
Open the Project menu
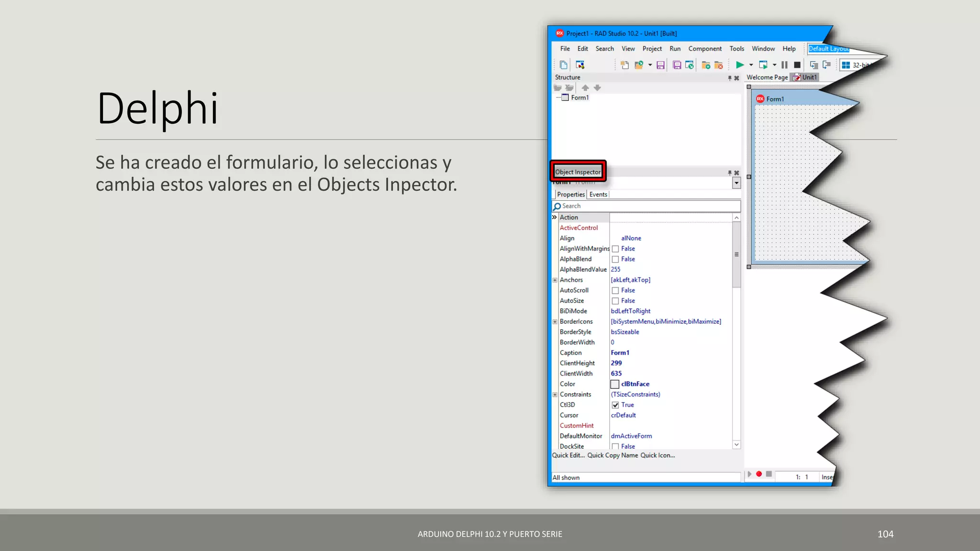point(652,49)
